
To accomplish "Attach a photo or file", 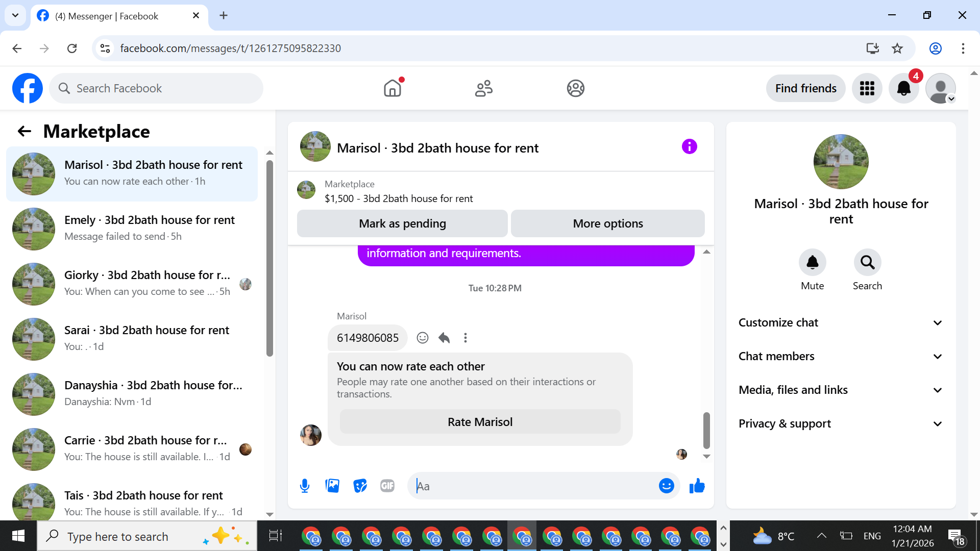I will (x=332, y=486).
